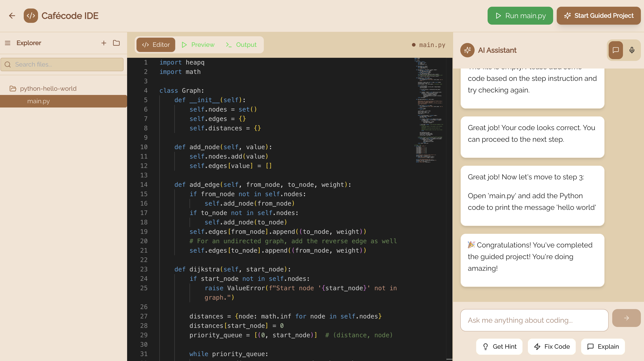This screenshot has height=361, width=644.
Task: Switch to chat mode icon
Action: point(616,50)
